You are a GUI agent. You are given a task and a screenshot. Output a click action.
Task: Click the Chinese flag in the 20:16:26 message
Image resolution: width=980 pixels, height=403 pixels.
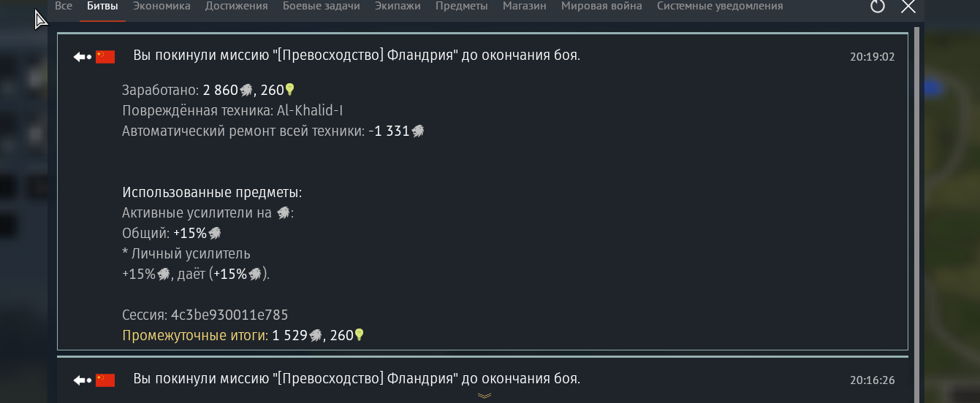105,380
